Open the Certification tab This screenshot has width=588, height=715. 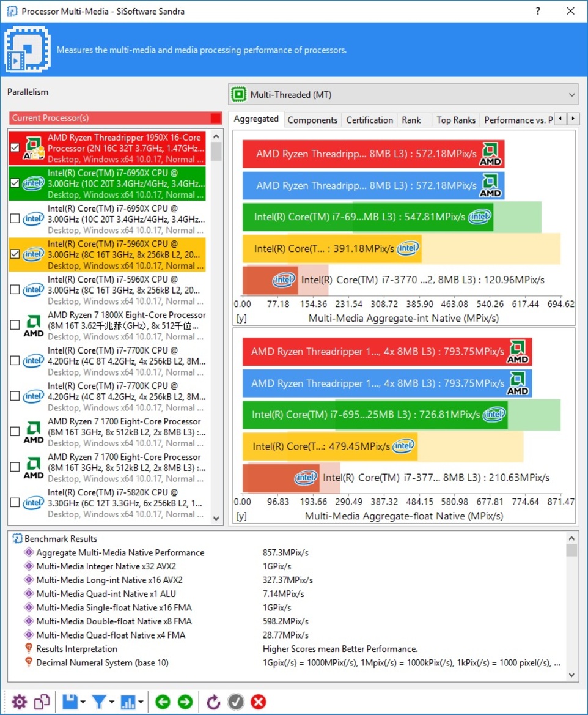[369, 120]
